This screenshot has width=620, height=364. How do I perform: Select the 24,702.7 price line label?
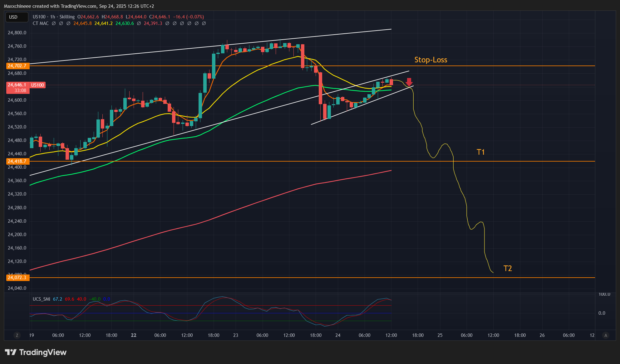click(x=17, y=66)
